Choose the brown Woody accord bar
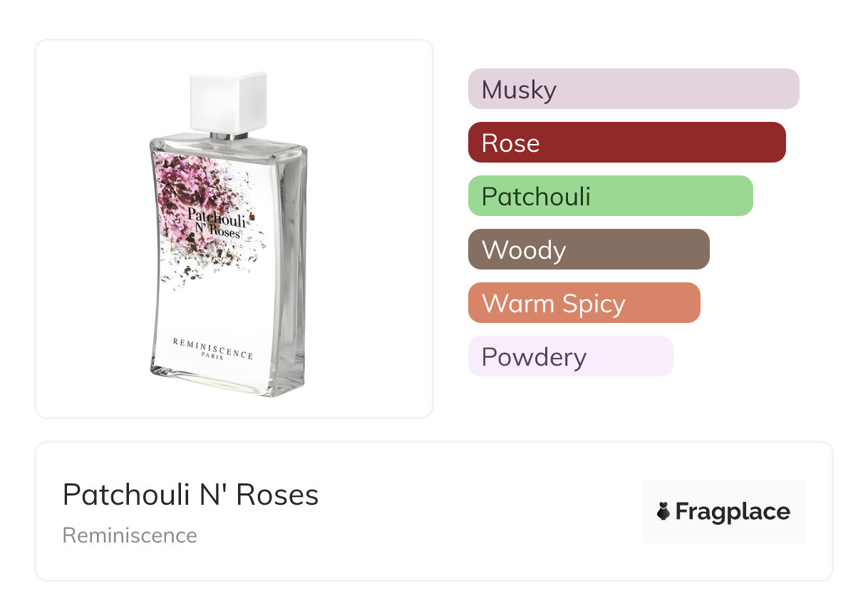 click(x=588, y=250)
